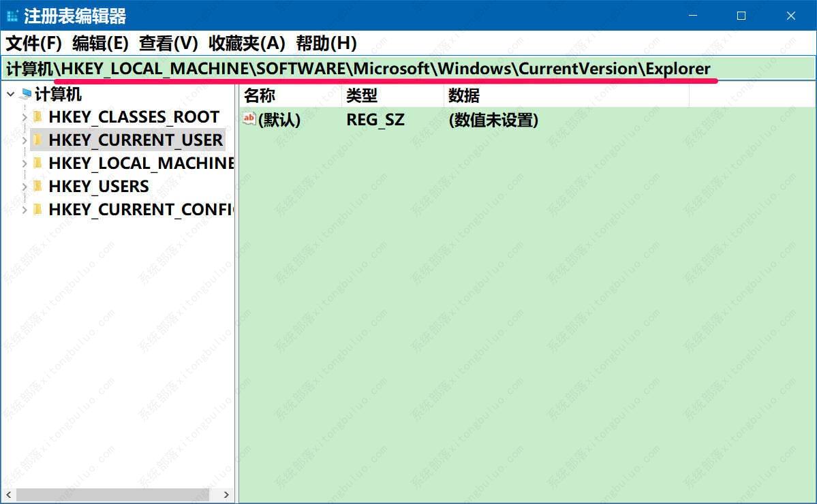817x504 pixels.
Task: Click the HKEY_LOCAL_MACHINE folder icon
Action: click(37, 163)
